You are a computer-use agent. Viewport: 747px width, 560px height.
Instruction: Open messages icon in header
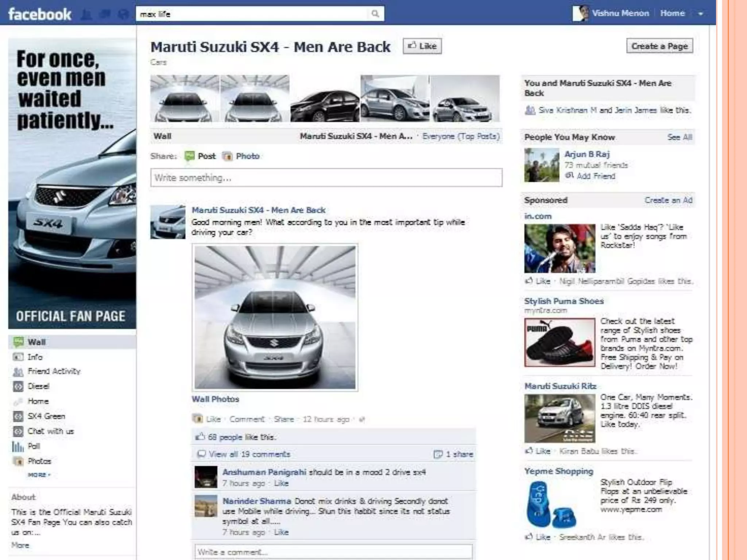coord(105,15)
